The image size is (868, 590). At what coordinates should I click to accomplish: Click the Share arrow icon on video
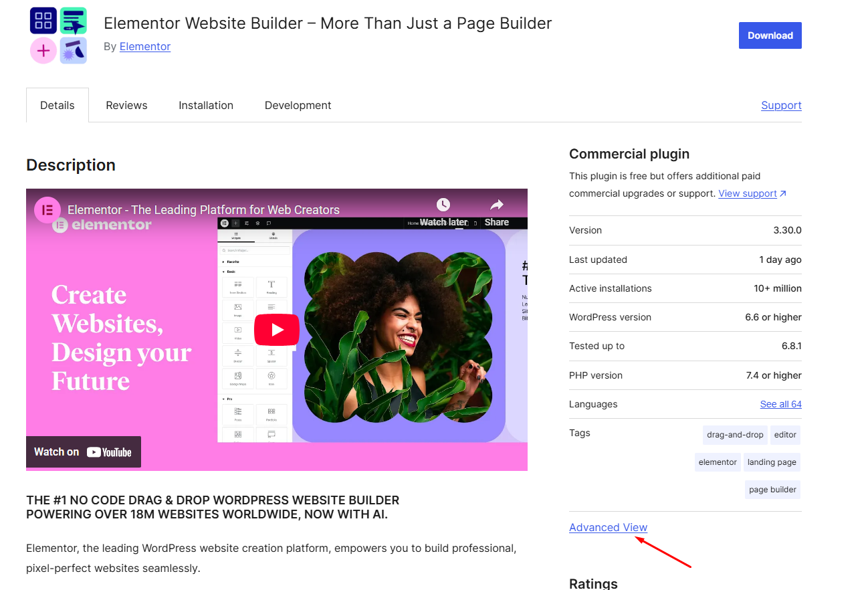(497, 205)
